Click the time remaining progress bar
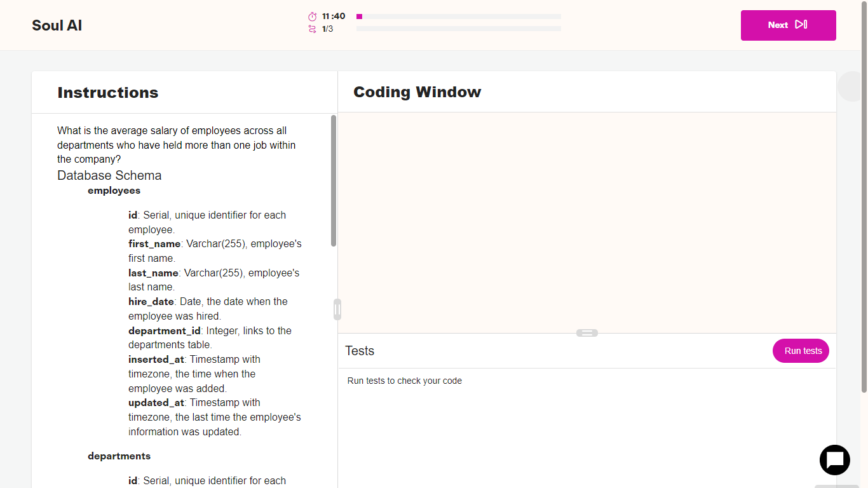Viewport: 868px width, 488px height. [x=459, y=17]
